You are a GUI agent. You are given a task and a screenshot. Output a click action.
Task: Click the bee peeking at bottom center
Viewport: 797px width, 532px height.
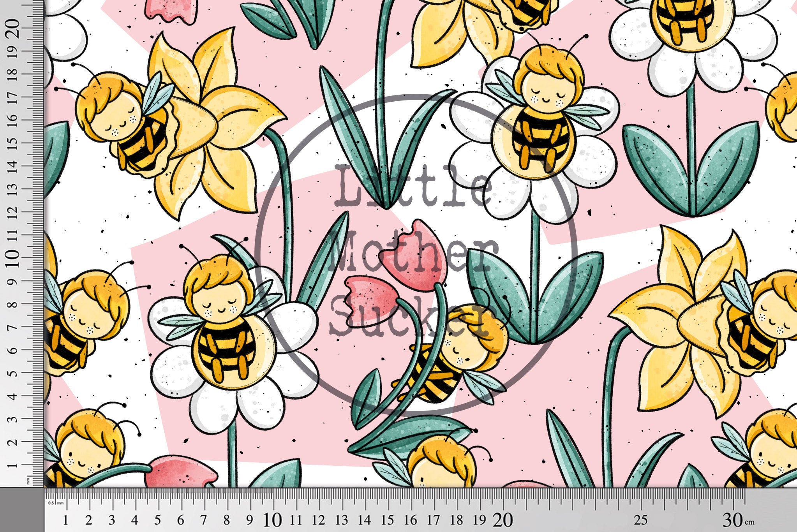(x=440, y=463)
